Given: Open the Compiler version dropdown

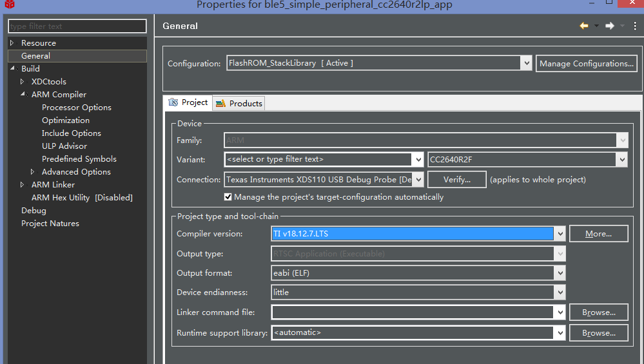Looking at the screenshot, I should pos(560,233).
